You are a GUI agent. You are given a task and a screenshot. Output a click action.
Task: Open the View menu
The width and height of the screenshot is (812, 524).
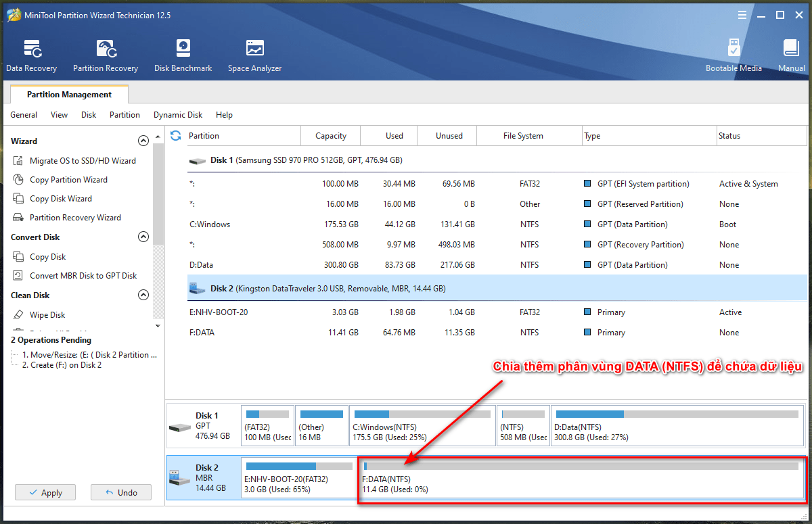(x=60, y=115)
